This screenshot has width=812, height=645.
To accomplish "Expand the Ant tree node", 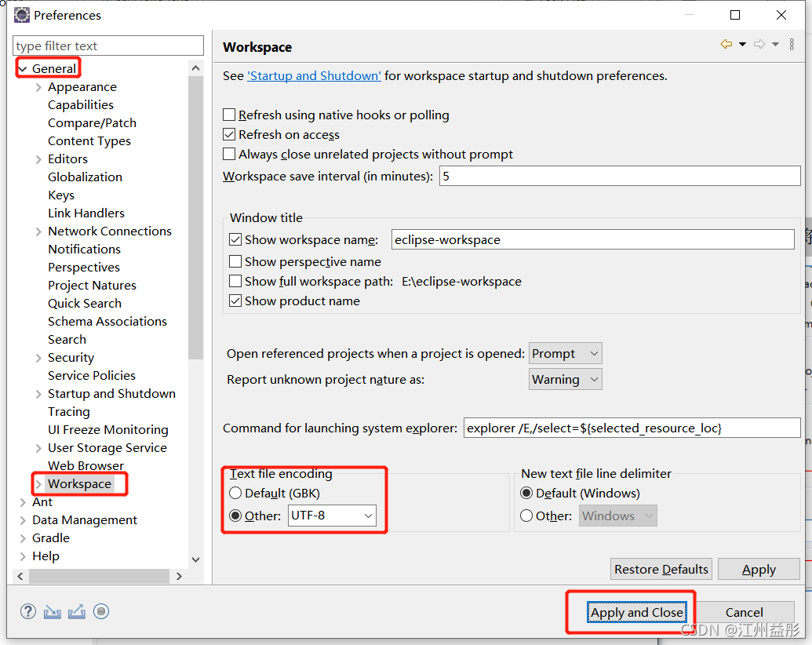I will point(22,502).
